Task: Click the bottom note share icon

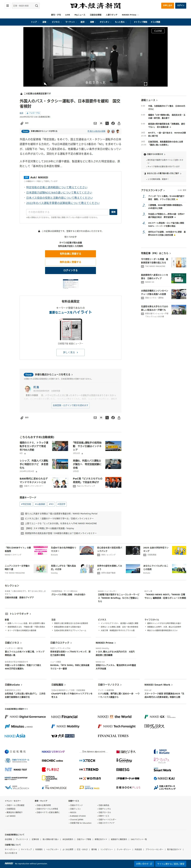Action: [101, 417]
